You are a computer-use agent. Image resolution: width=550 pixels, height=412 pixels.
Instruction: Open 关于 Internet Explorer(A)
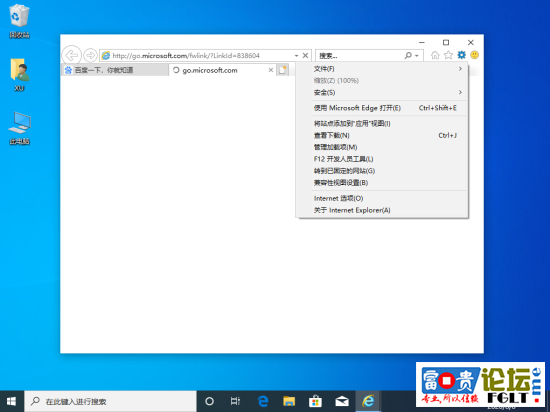click(382, 210)
